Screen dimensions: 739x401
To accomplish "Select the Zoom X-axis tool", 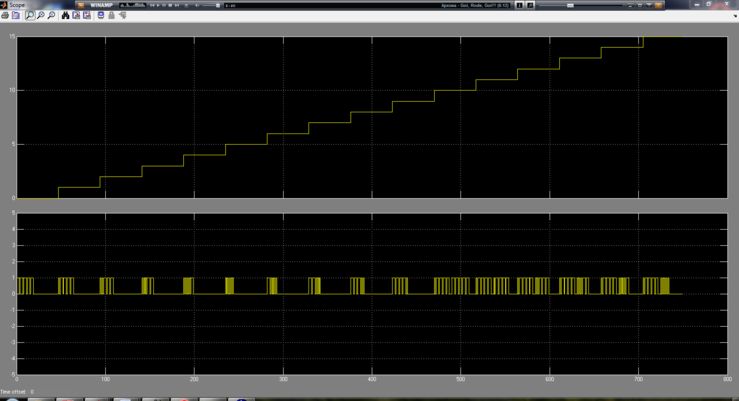I will (41, 16).
